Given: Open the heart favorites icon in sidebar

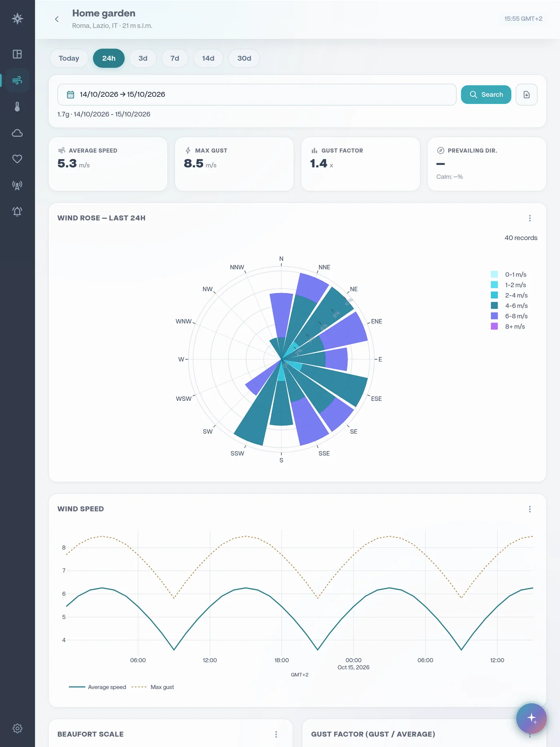Looking at the screenshot, I should [x=17, y=159].
